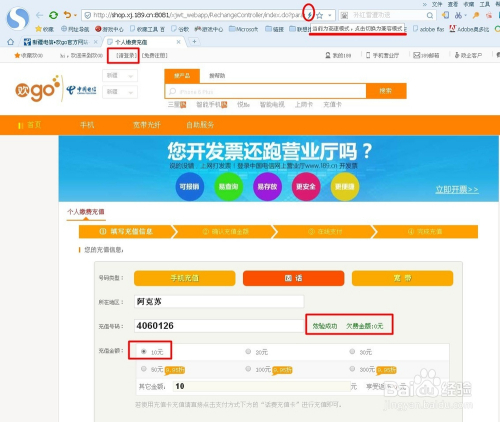Select the 个人缴费充值 section tab

tap(86, 212)
